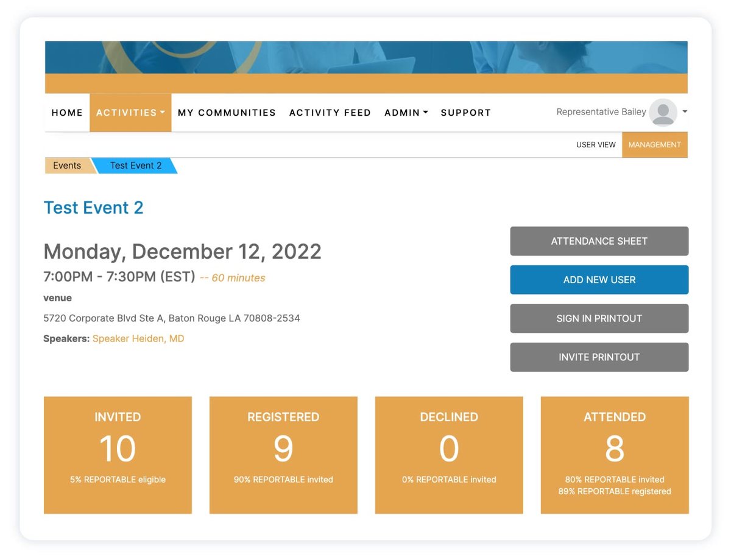Open the Speaker Heiden, MD profile link
Image resolution: width=731 pixels, height=560 pixels.
point(138,338)
